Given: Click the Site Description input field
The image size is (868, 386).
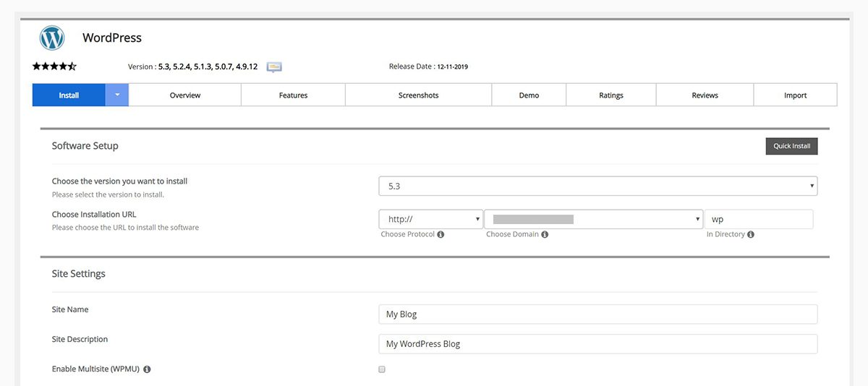Looking at the screenshot, I should tap(598, 343).
